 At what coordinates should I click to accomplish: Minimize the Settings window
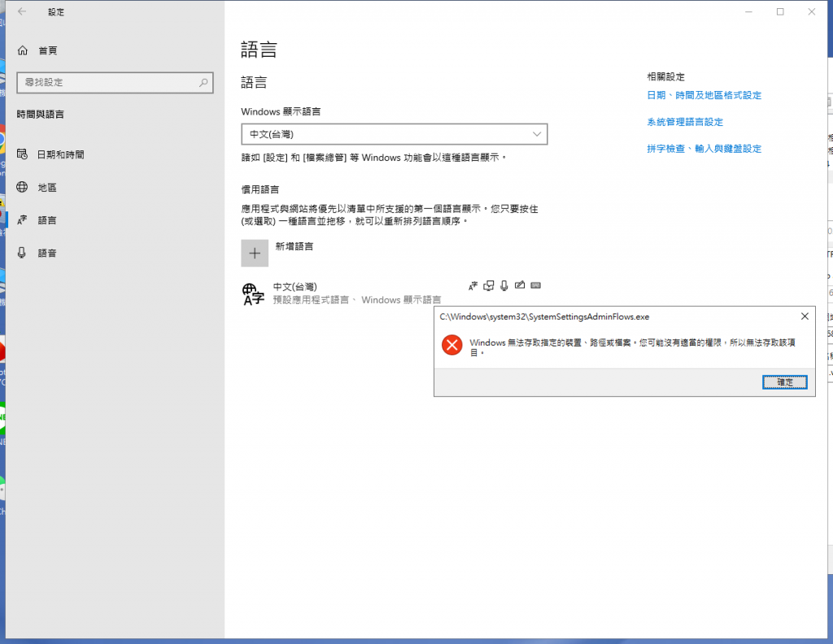click(x=748, y=11)
